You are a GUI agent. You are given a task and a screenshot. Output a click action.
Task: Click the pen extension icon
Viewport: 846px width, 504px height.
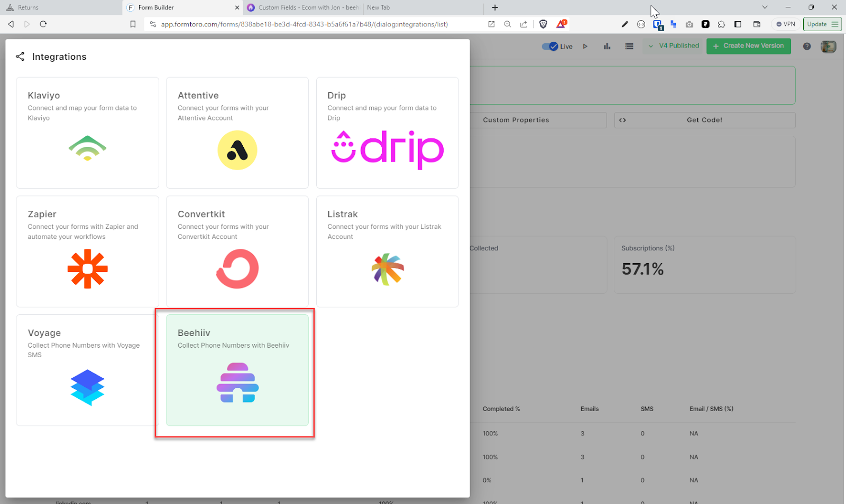point(625,24)
